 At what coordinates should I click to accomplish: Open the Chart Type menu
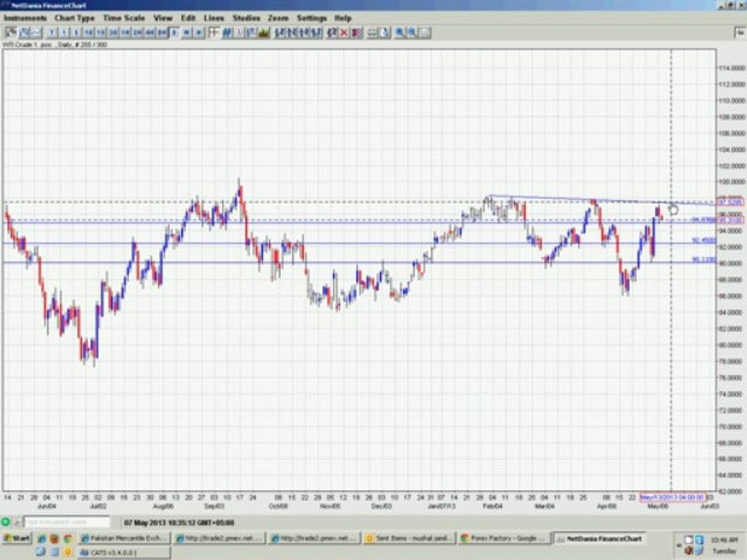75,18
